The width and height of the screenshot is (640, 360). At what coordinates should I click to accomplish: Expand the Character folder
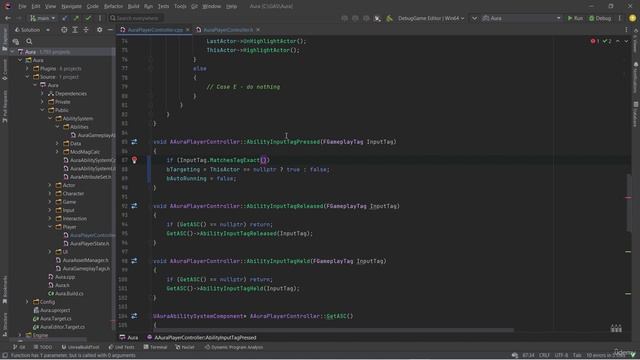pyautogui.click(x=50, y=193)
